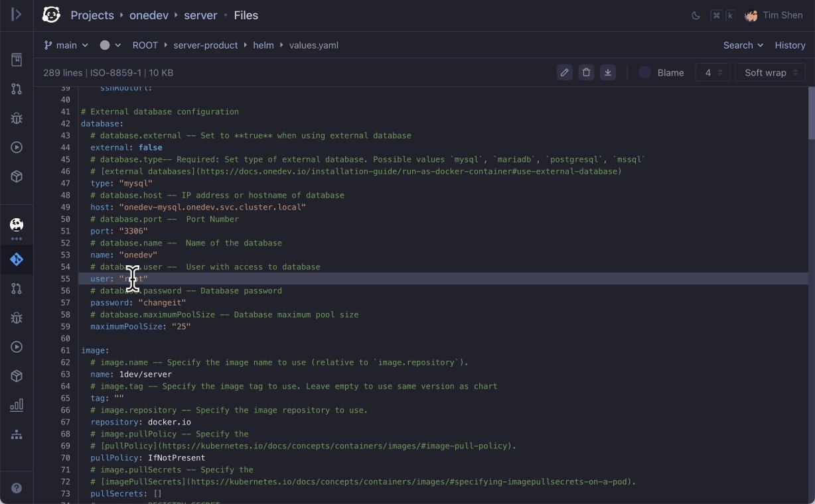The image size is (815, 504).
Task: Delete values.yaml using the trash icon
Action: click(586, 72)
